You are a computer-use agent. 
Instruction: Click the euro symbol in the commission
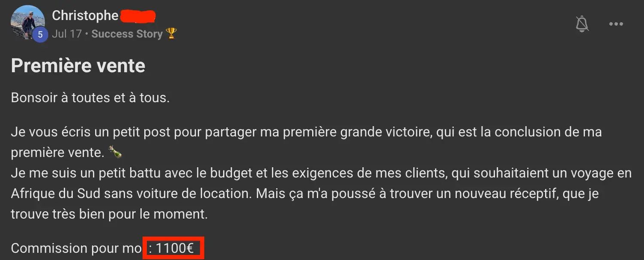click(x=189, y=248)
